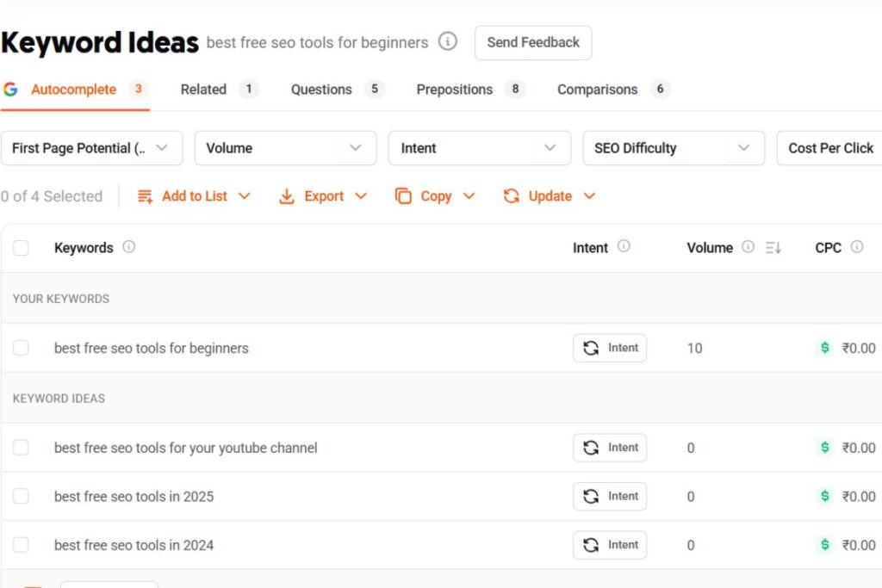Select the checkbox for 'best free seo tools for beginners'

(21, 348)
